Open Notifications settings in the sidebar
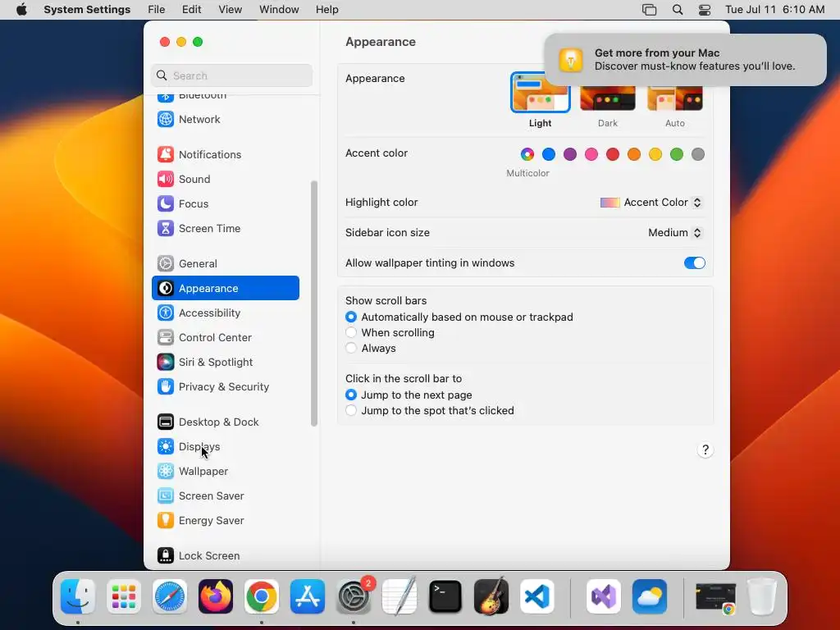The image size is (840, 630). pyautogui.click(x=226, y=154)
